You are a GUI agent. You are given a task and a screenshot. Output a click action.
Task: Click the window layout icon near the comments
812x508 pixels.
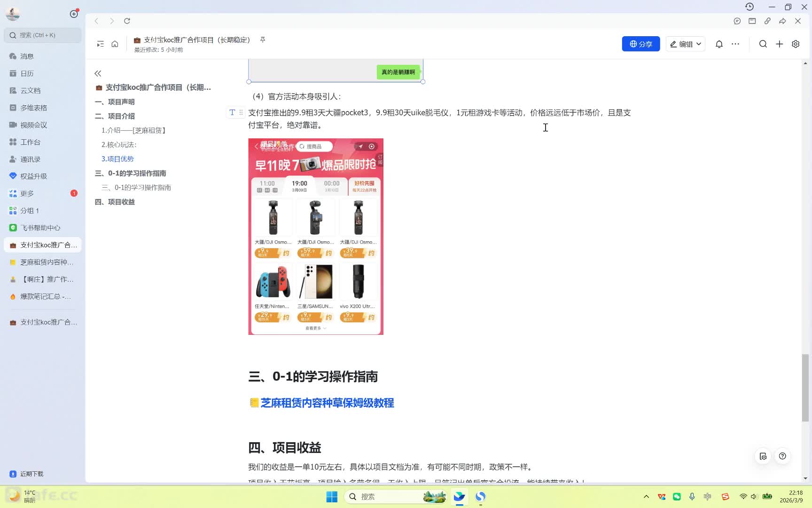(x=752, y=21)
